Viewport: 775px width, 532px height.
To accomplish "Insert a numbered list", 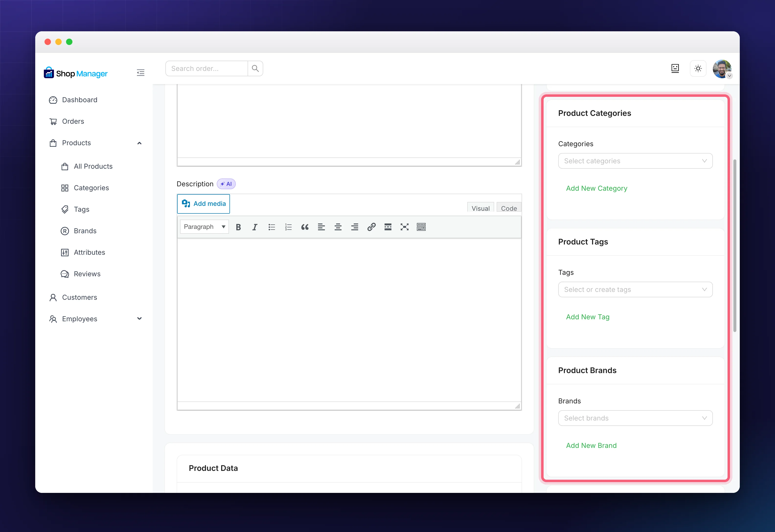I will coord(288,227).
